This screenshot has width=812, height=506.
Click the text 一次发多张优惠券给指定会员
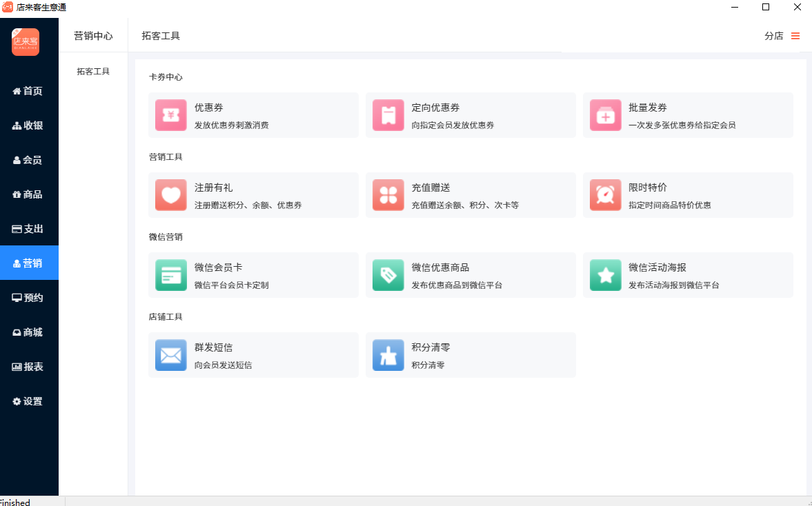point(682,125)
